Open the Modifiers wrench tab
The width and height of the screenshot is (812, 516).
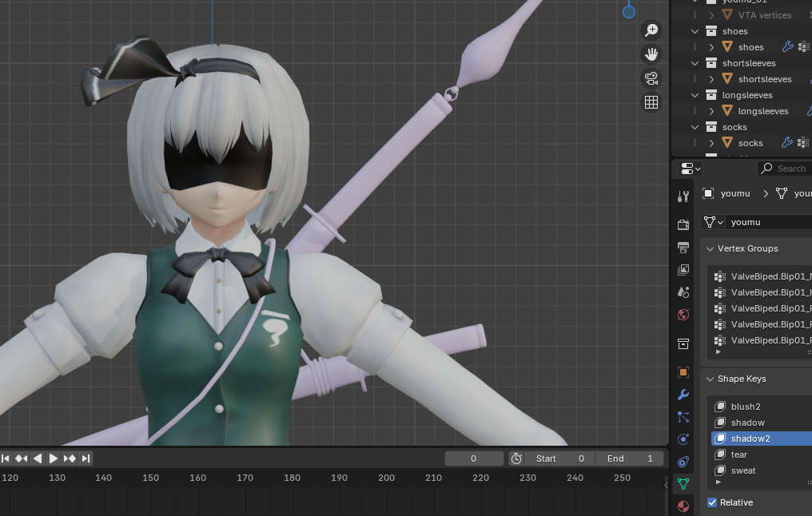point(683,395)
